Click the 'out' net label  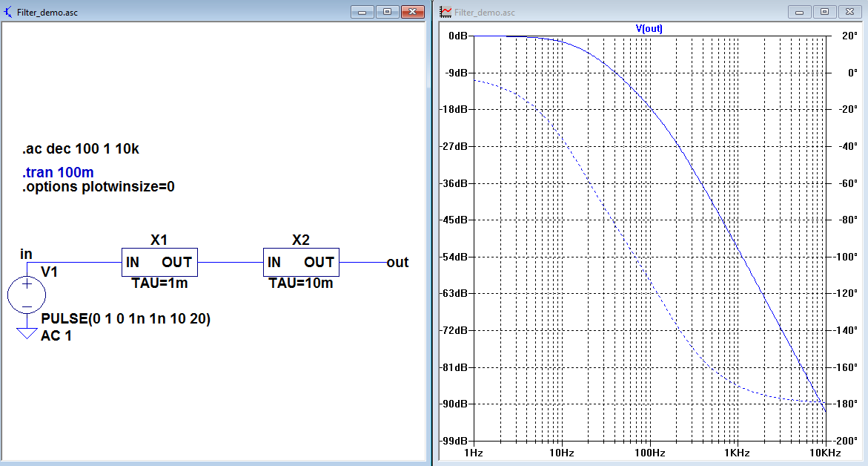pyautogui.click(x=397, y=262)
